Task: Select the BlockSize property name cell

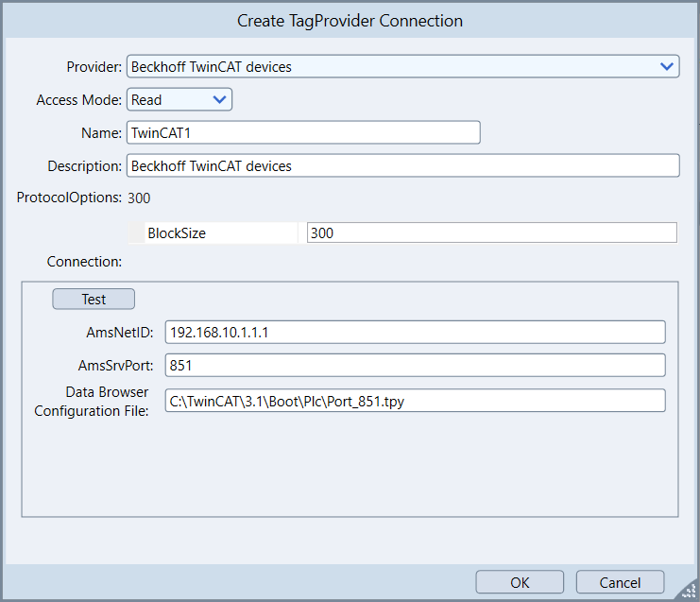Action: [220, 232]
